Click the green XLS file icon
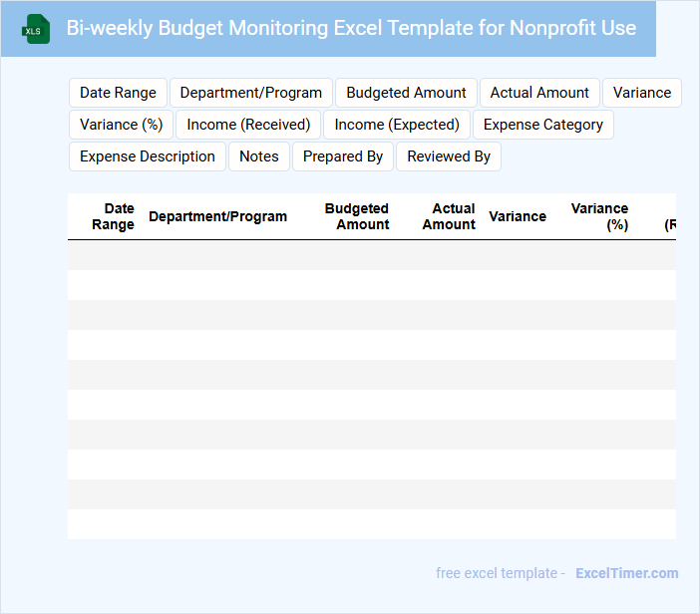Viewport: 700px width, 614px height. pos(37,29)
